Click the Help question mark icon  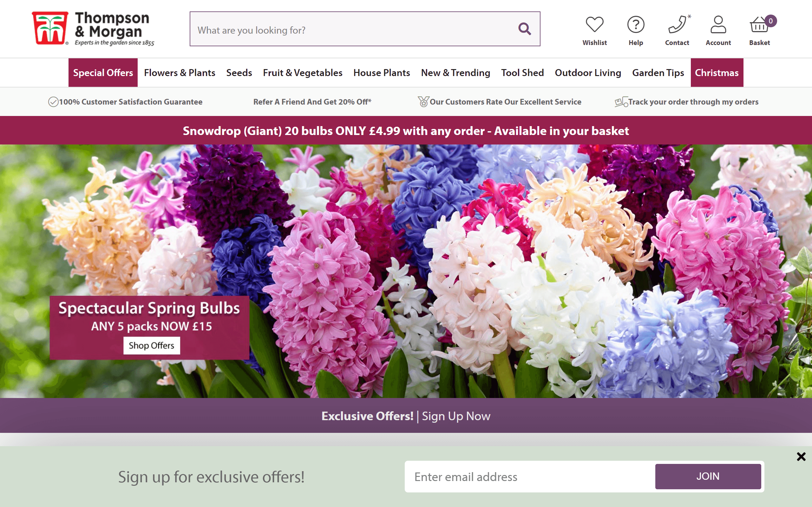click(636, 23)
